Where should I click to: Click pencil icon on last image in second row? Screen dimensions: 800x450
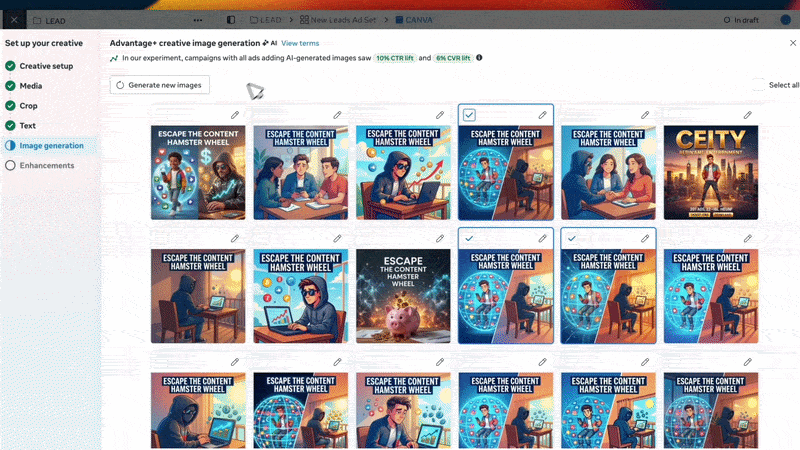click(x=747, y=239)
